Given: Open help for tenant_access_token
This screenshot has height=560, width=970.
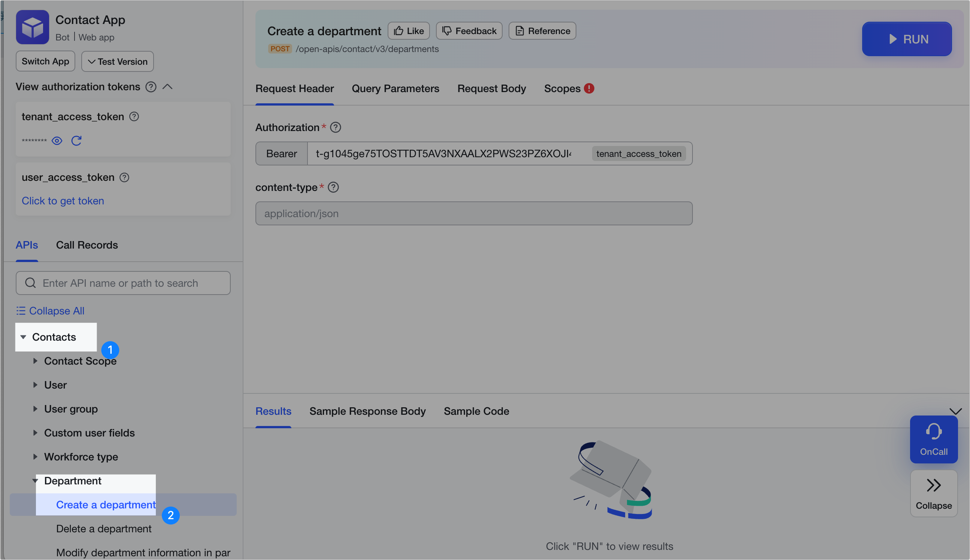Looking at the screenshot, I should click(x=134, y=116).
